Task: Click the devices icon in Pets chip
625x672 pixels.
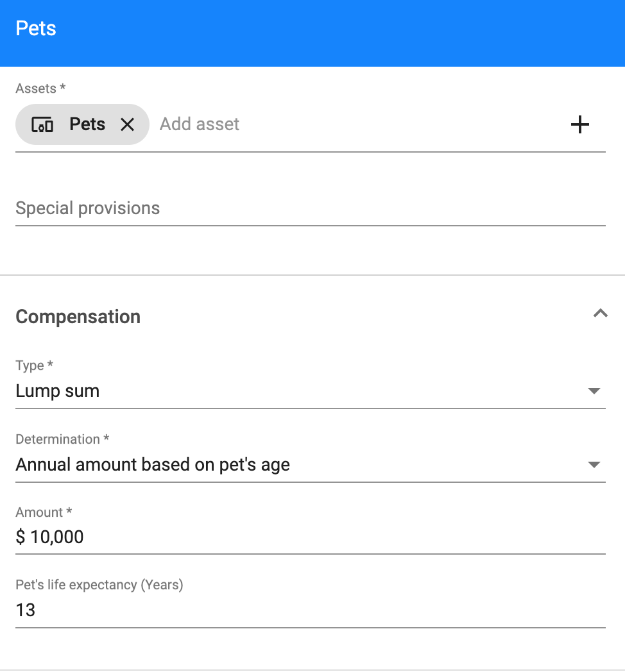Action: [42, 124]
